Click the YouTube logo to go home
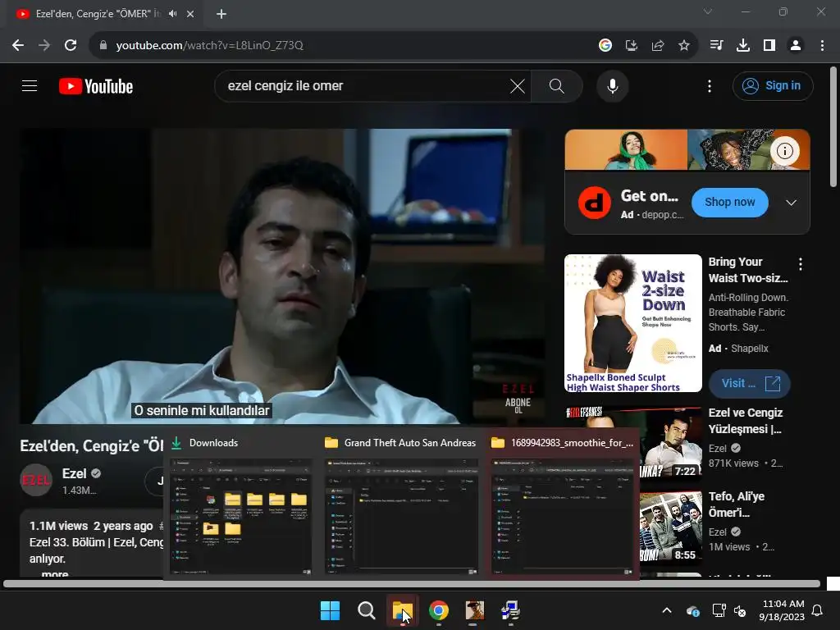 95,86
